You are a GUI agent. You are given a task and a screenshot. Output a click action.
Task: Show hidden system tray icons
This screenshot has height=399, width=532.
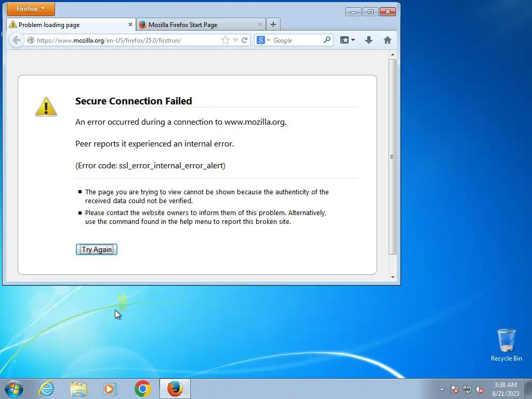pos(442,389)
